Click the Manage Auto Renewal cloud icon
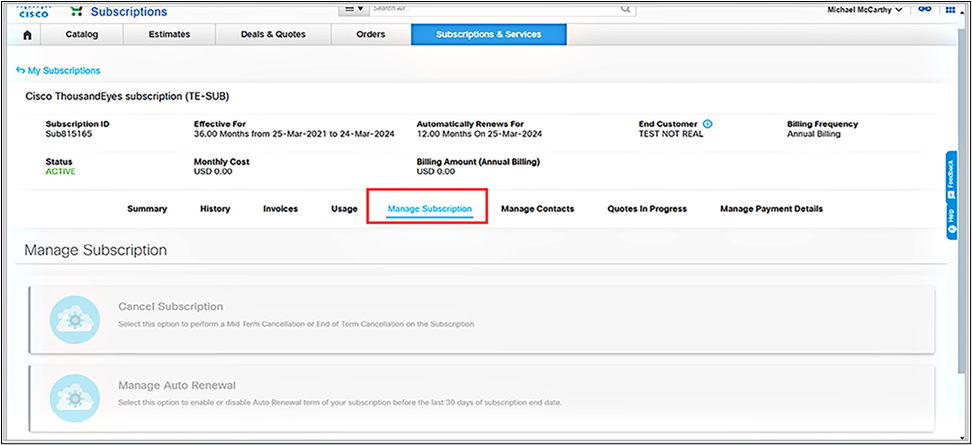The width and height of the screenshot is (972, 445). [x=74, y=399]
